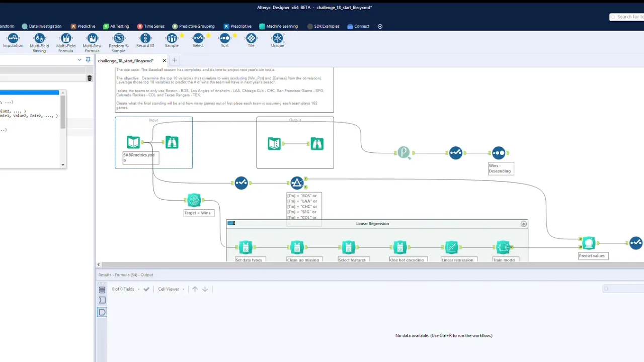
Task: Open the Prescriptive tool category
Action: 237,26
